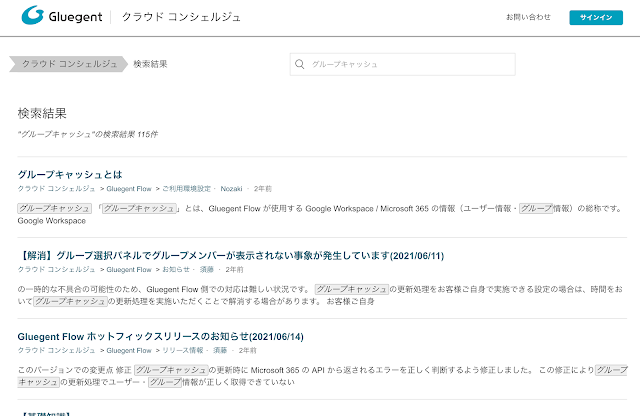
Task: Click クラウド コンシェルジュ in the ホットフィックス result
Action: click(56, 350)
